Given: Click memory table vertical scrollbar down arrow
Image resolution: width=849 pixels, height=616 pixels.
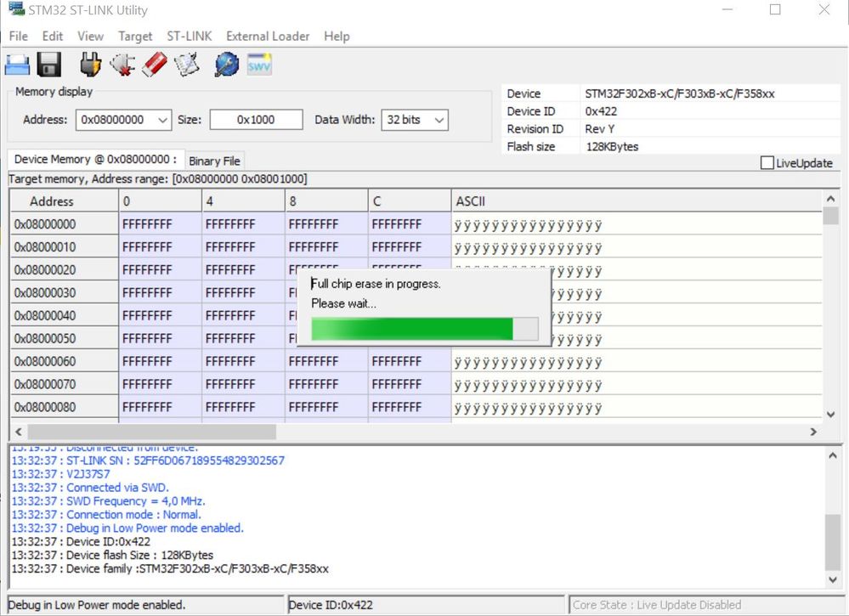Looking at the screenshot, I should [830, 415].
